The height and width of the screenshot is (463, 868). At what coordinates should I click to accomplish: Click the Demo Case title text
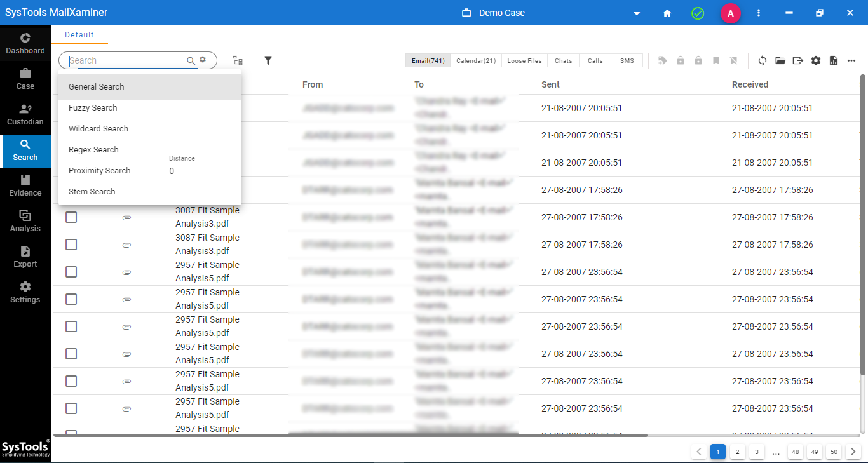point(501,13)
